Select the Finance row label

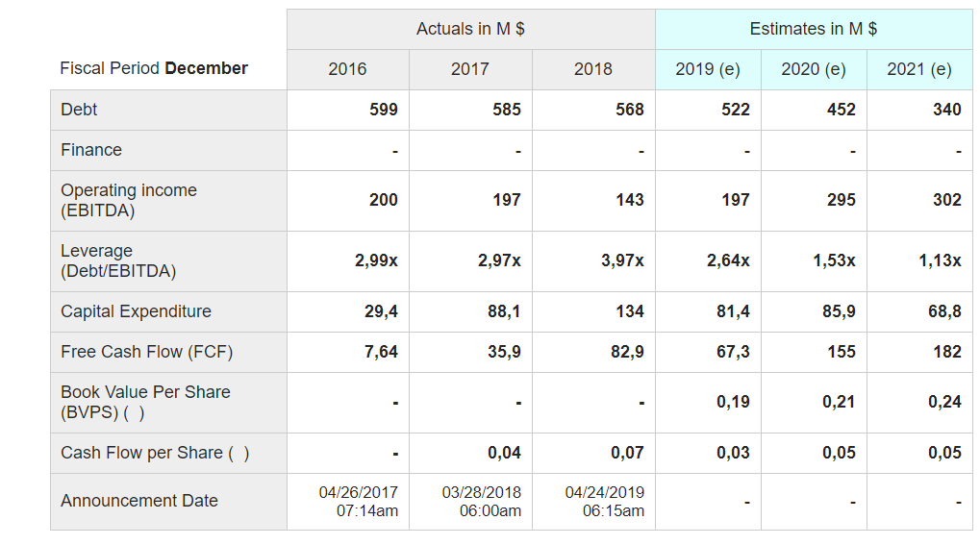click(91, 150)
